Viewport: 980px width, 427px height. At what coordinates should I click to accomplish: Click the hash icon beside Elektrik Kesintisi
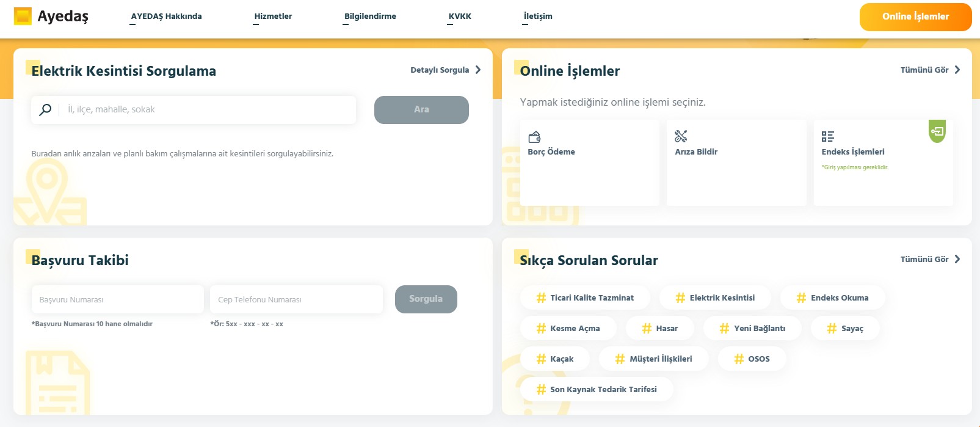[x=680, y=298]
